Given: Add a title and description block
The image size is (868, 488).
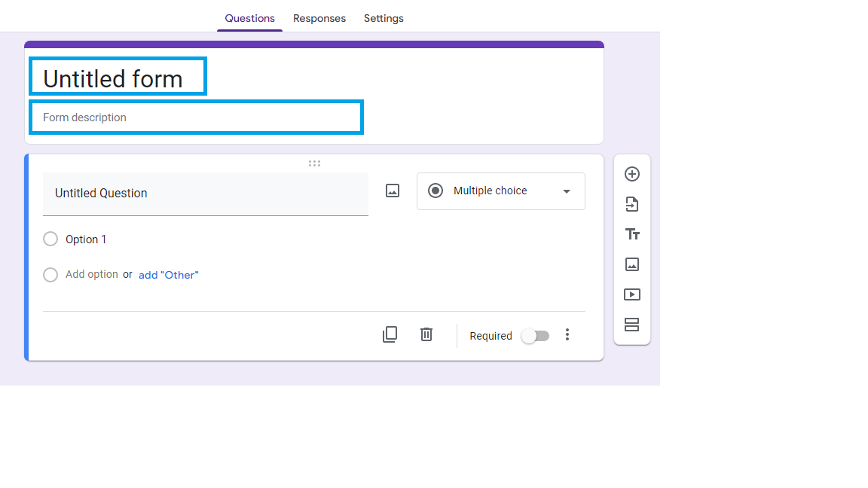Looking at the screenshot, I should pyautogui.click(x=631, y=233).
